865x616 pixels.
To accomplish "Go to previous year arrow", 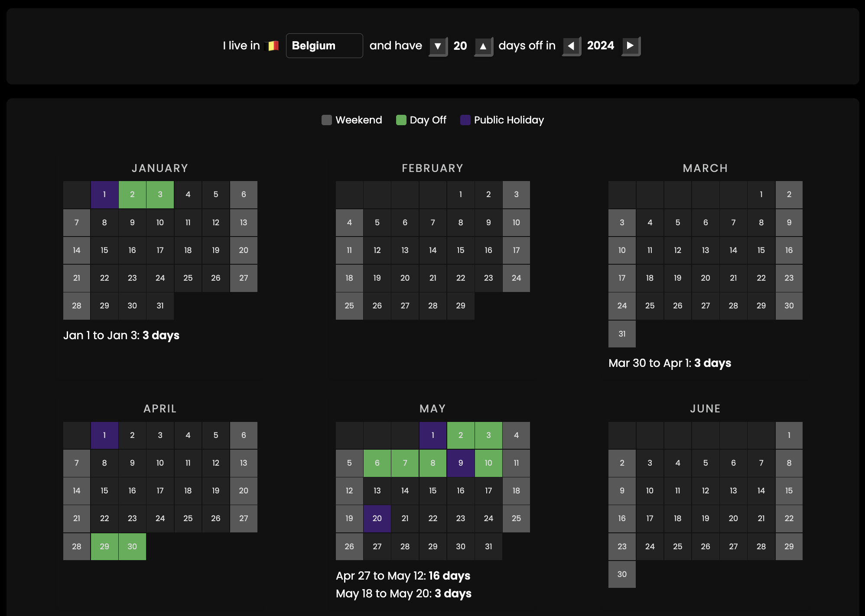I will pyautogui.click(x=571, y=46).
